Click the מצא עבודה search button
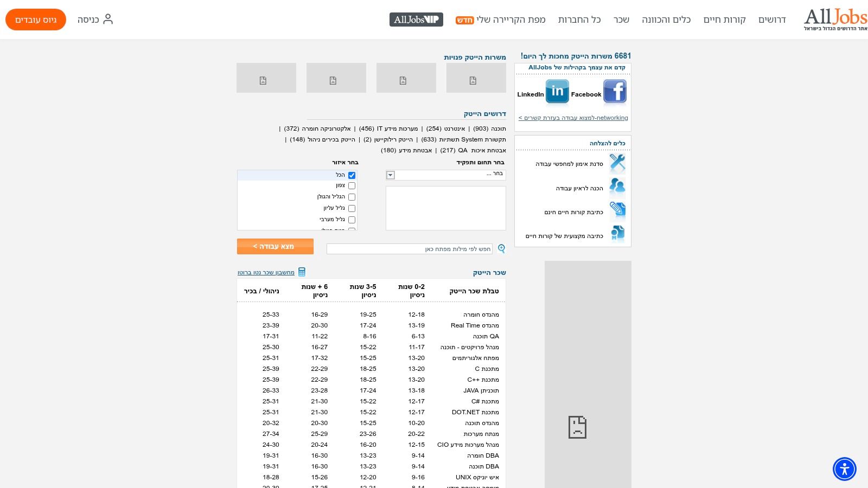Image resolution: width=868 pixels, height=488 pixels. (x=275, y=246)
